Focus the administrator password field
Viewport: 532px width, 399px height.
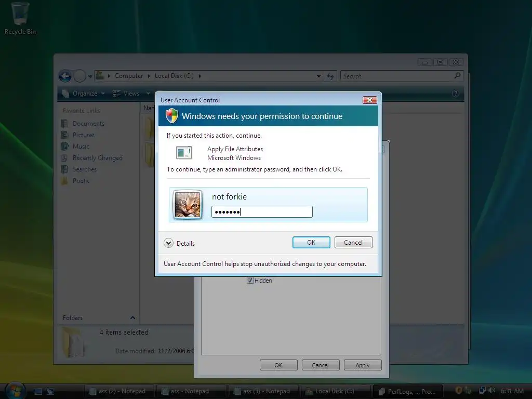click(x=262, y=212)
